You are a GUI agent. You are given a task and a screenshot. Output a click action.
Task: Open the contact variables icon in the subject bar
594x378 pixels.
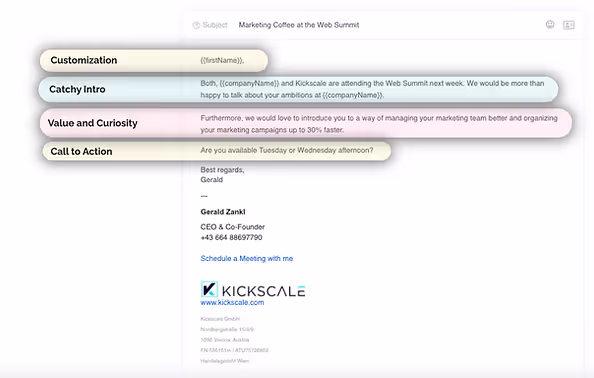[x=569, y=25]
